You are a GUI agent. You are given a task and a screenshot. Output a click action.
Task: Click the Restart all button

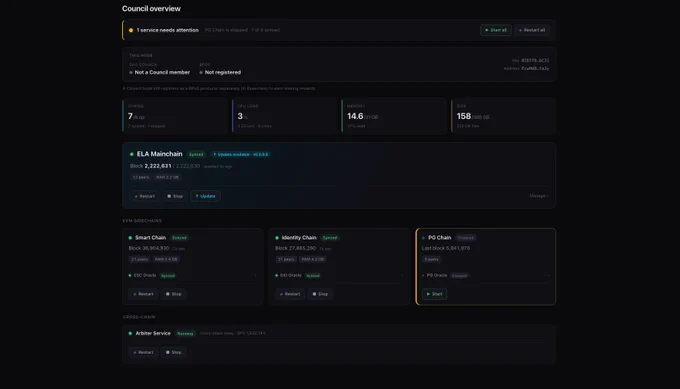(x=532, y=30)
